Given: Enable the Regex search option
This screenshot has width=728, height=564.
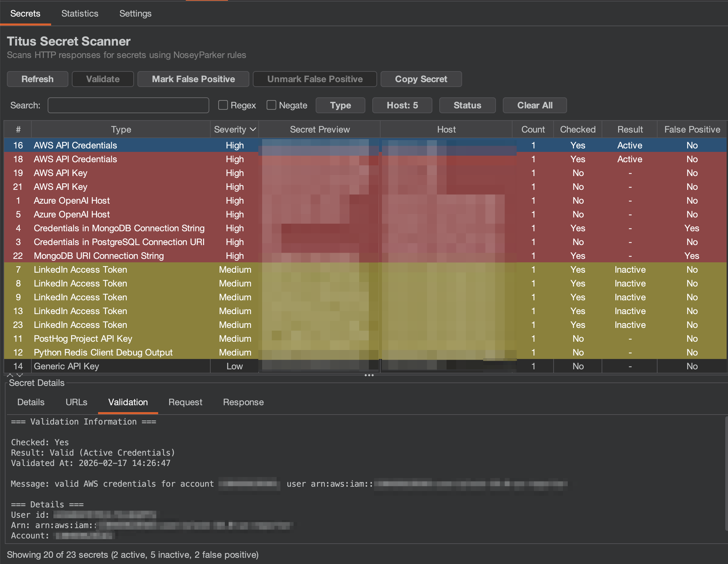Looking at the screenshot, I should [223, 105].
